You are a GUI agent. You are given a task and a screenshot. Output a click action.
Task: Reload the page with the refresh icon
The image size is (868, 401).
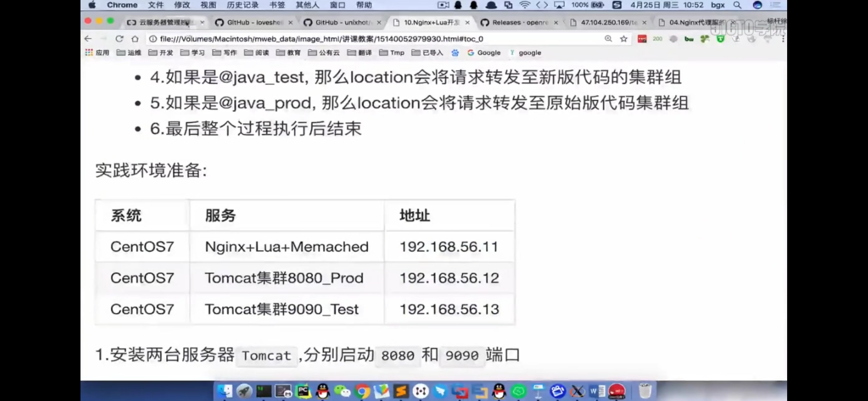pos(119,39)
